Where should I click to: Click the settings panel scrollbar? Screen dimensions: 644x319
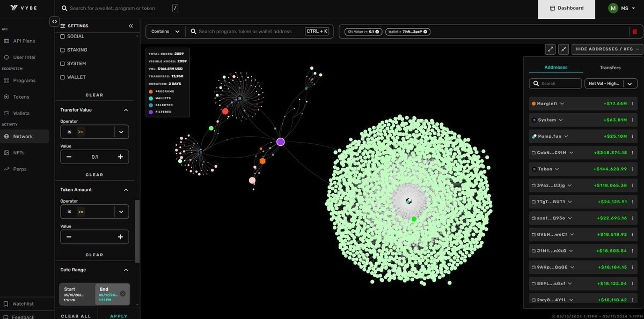point(137,231)
